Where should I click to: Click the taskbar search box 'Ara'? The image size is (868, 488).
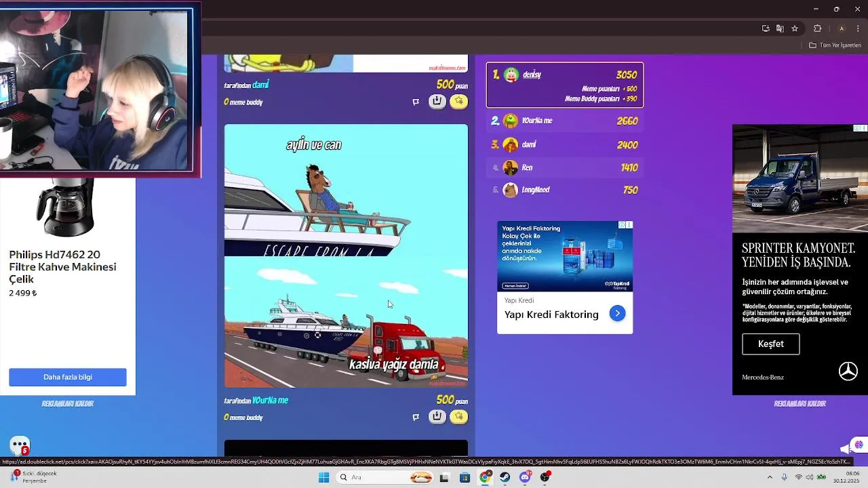384,477
